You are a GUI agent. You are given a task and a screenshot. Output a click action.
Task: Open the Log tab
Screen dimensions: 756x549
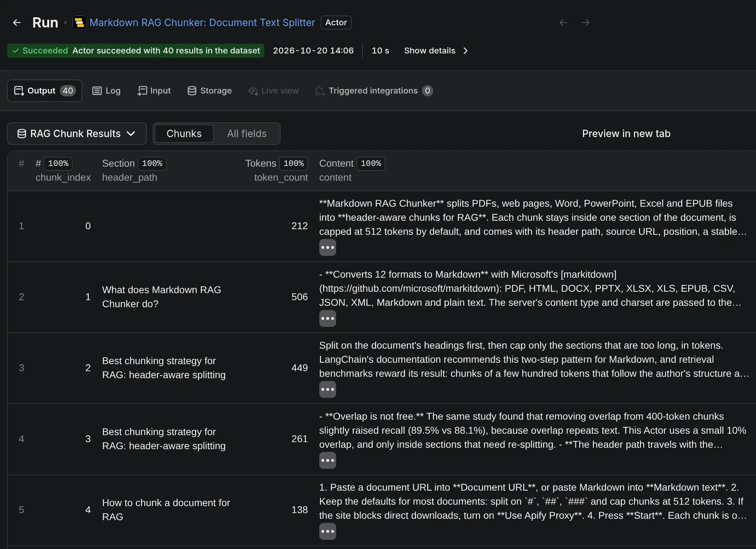pos(106,91)
